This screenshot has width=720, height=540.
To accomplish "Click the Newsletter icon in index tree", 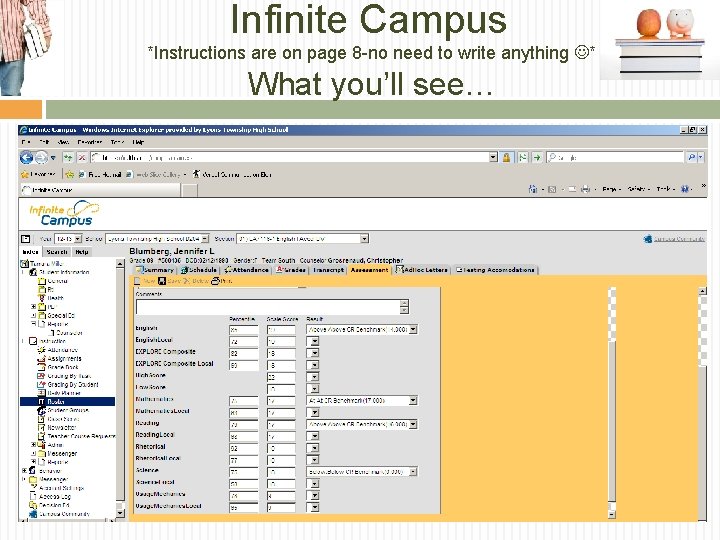I will coord(41,428).
